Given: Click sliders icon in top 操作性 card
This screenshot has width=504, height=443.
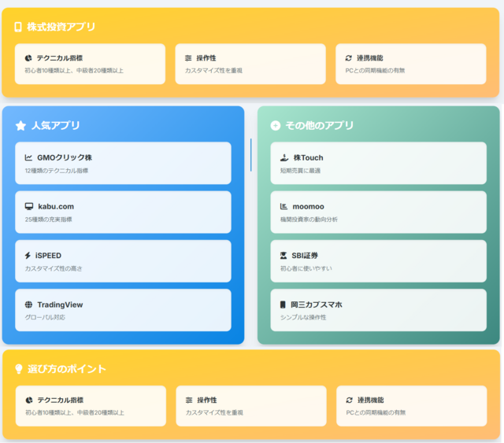Looking at the screenshot, I should pos(188,58).
